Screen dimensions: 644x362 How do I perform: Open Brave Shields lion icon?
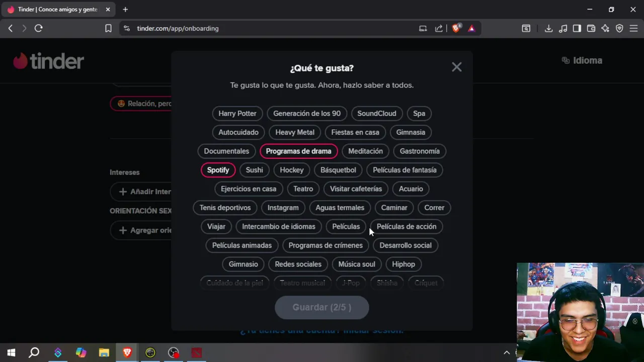tap(456, 29)
